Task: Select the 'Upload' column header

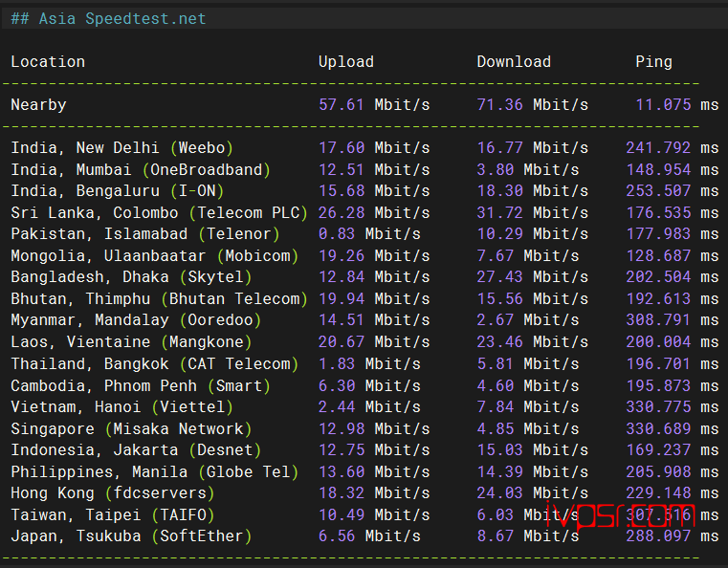Action: [346, 62]
